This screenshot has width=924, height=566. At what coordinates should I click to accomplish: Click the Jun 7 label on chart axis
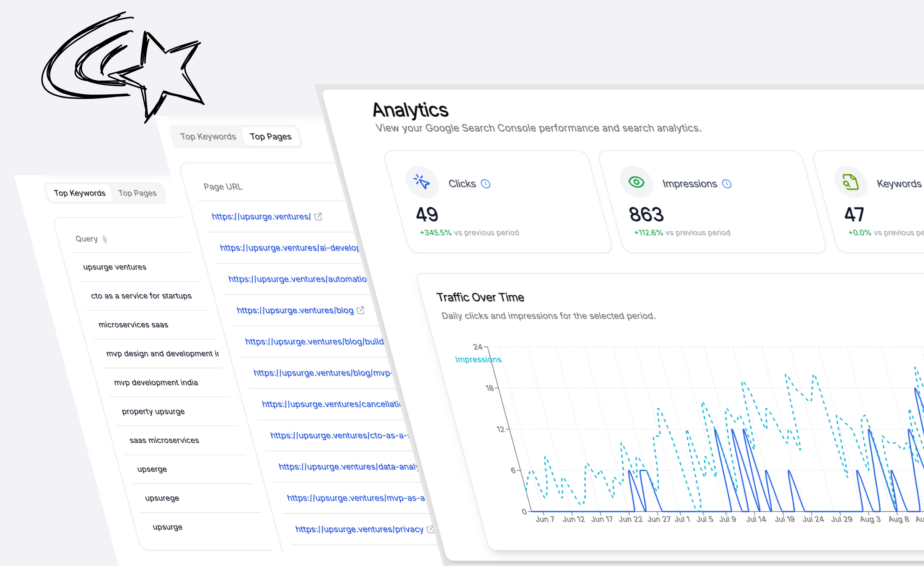click(x=545, y=519)
